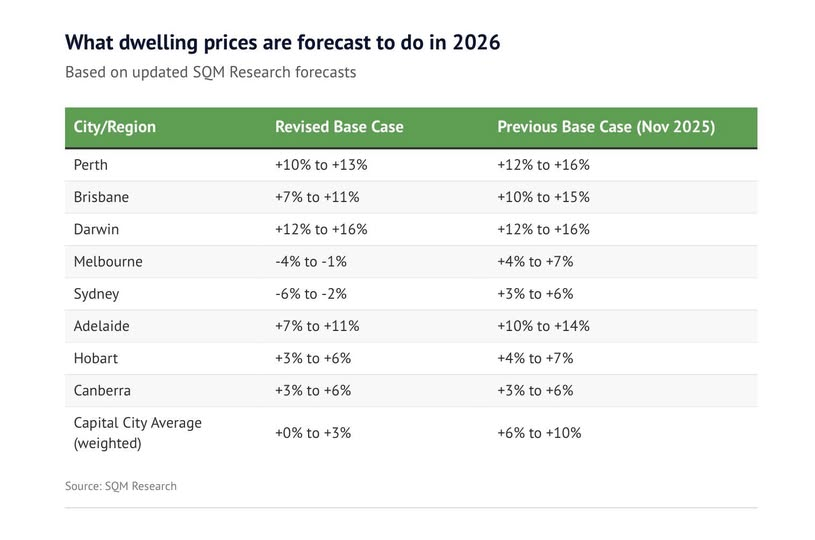Image resolution: width=815 pixels, height=540 pixels.
Task: Select the Darwin city cell
Action: pos(96,229)
